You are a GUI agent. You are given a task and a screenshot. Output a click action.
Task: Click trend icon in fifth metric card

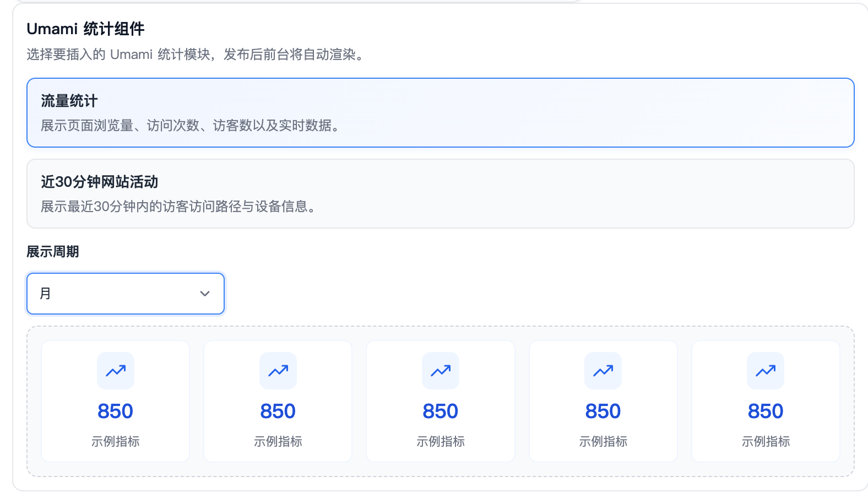[766, 371]
